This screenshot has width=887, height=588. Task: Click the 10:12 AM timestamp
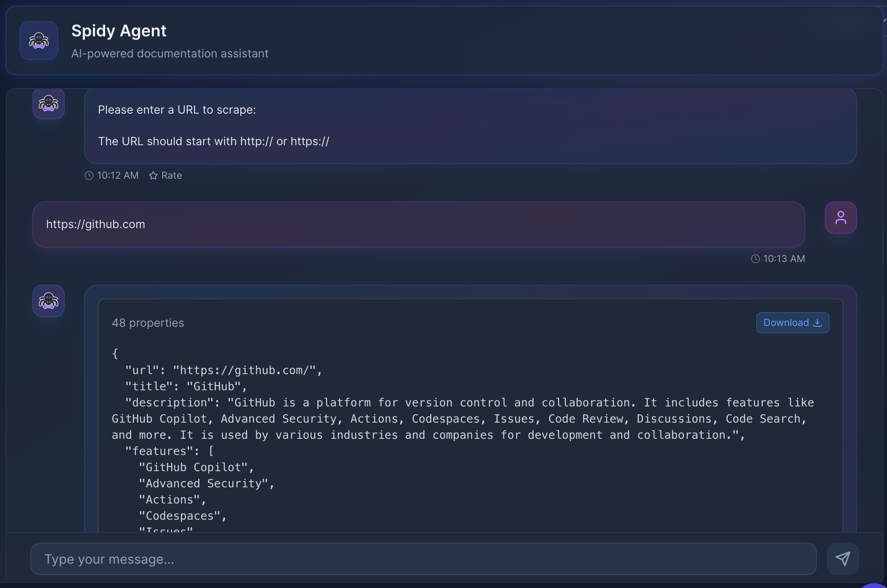[x=118, y=176]
